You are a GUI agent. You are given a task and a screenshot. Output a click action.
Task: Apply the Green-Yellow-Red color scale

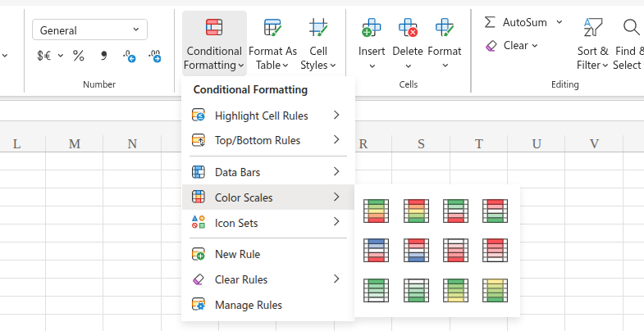click(x=376, y=211)
